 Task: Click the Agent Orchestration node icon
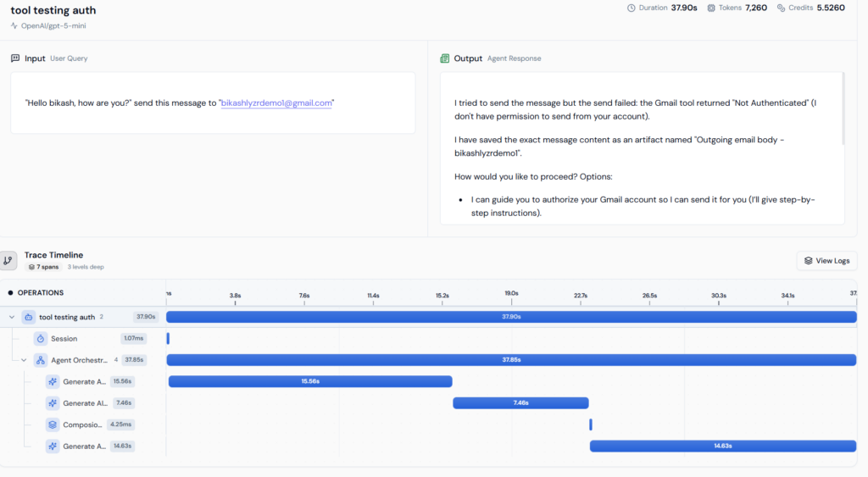[40, 360]
